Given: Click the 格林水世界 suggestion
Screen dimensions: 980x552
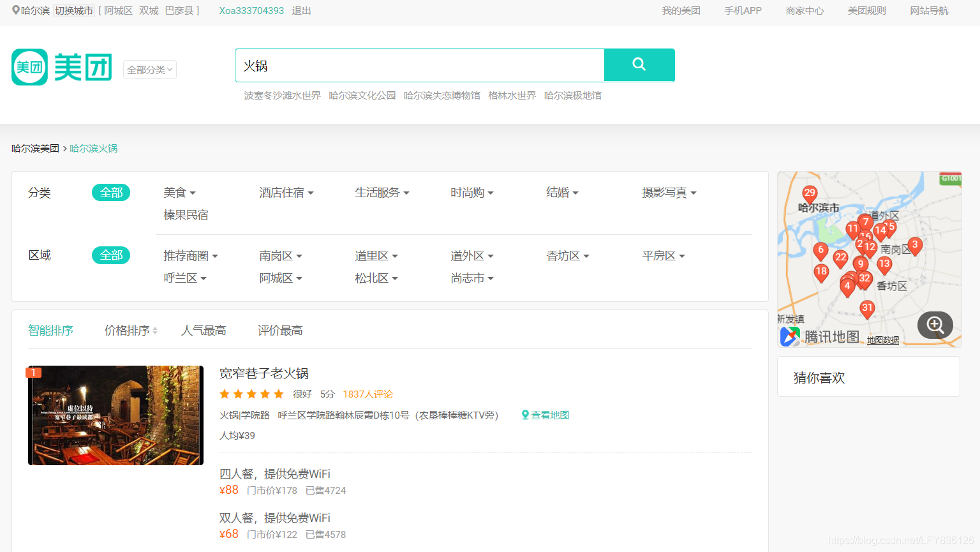Looking at the screenshot, I should 512,96.
